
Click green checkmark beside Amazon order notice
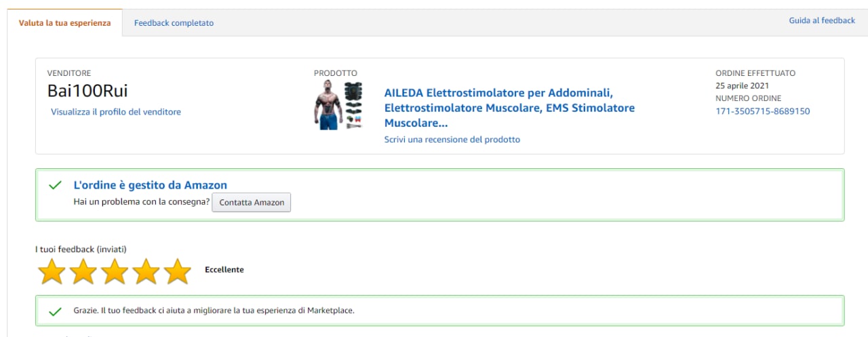[x=56, y=185]
